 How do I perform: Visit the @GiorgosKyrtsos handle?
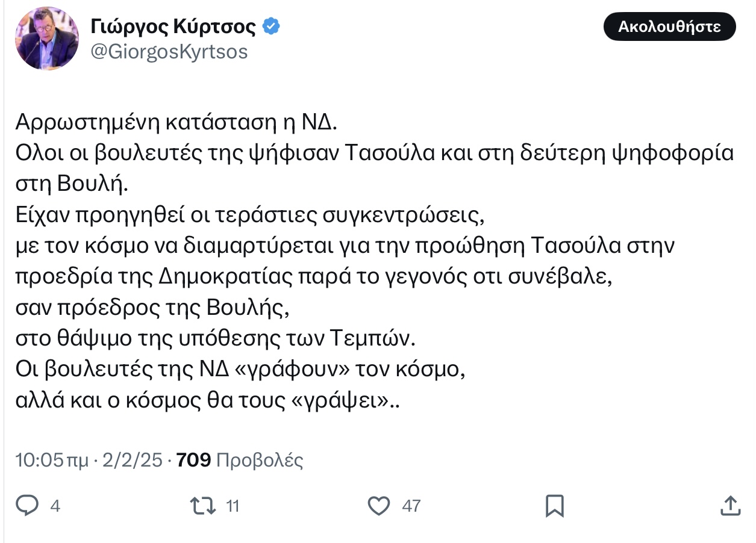pyautogui.click(x=169, y=52)
